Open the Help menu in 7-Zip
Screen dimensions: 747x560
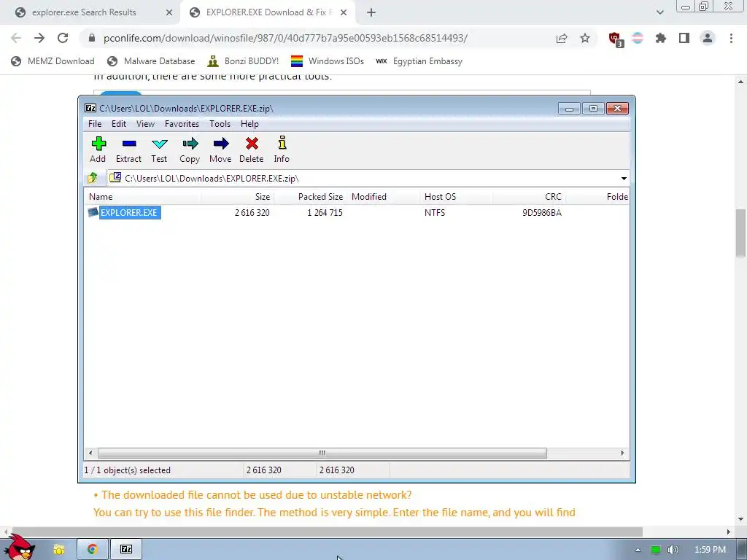coord(249,124)
